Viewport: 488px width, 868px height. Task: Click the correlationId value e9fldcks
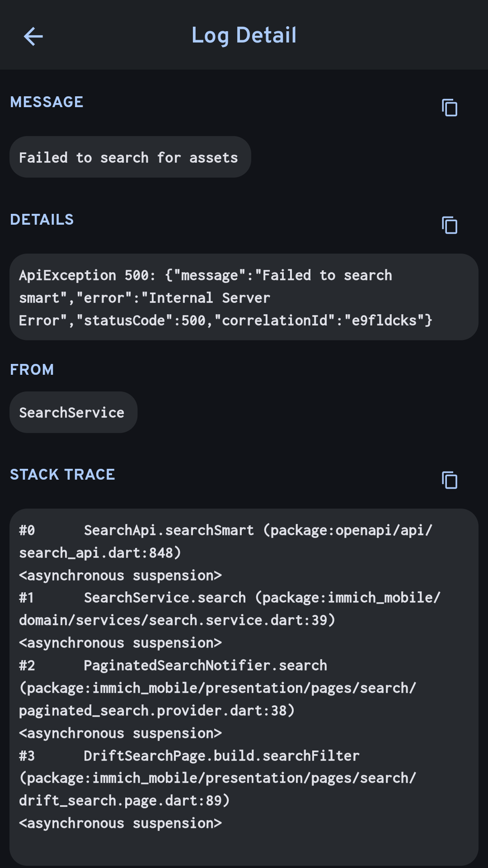coord(384,321)
